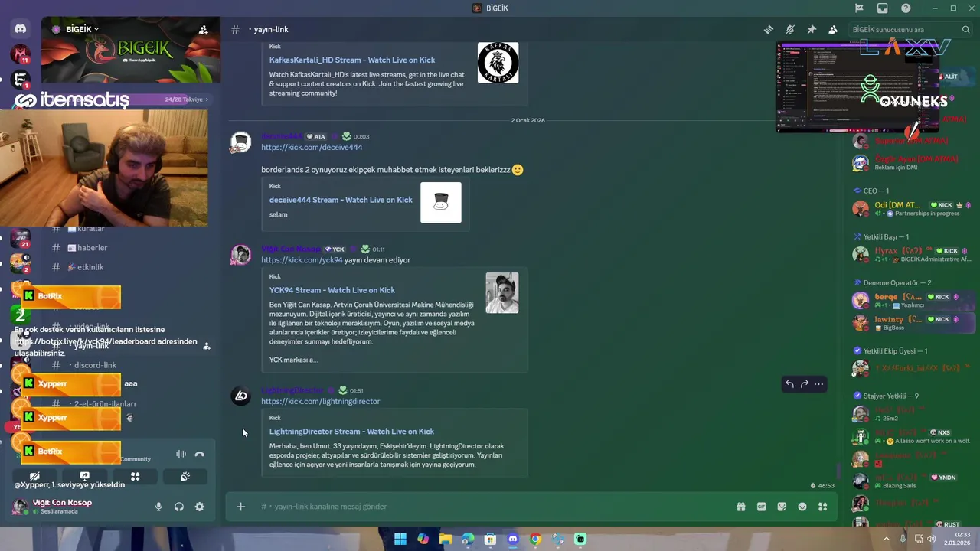Click the share screen button
Viewport: 980px width, 551px height.
pyautogui.click(x=85, y=476)
